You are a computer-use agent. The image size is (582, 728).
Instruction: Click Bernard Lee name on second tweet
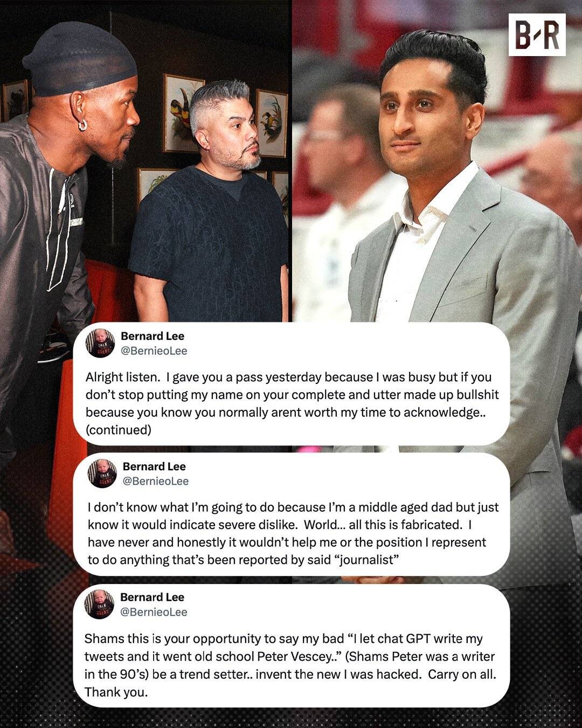[x=154, y=466]
